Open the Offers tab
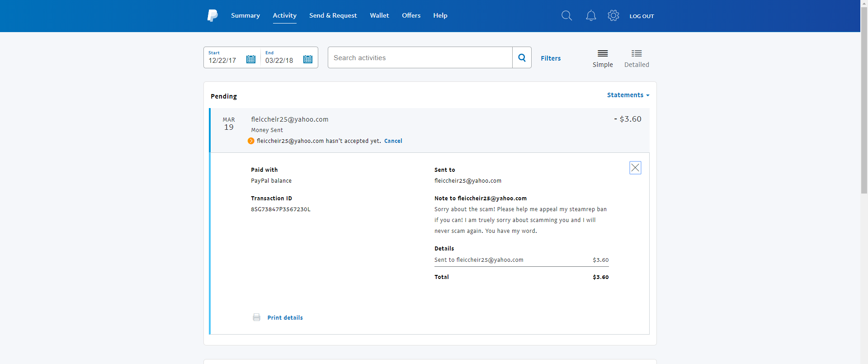The width and height of the screenshot is (868, 364). (x=411, y=15)
